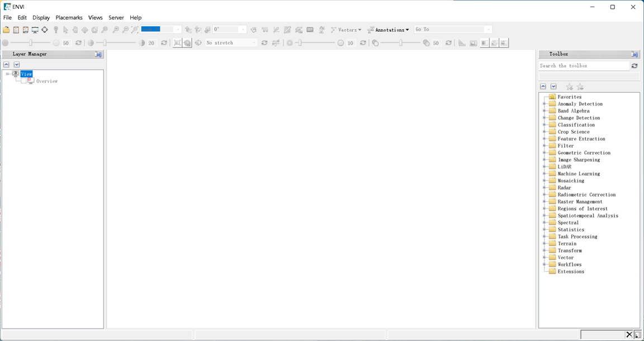Open the Display menu
Image resolution: width=644 pixels, height=341 pixels.
41,18
